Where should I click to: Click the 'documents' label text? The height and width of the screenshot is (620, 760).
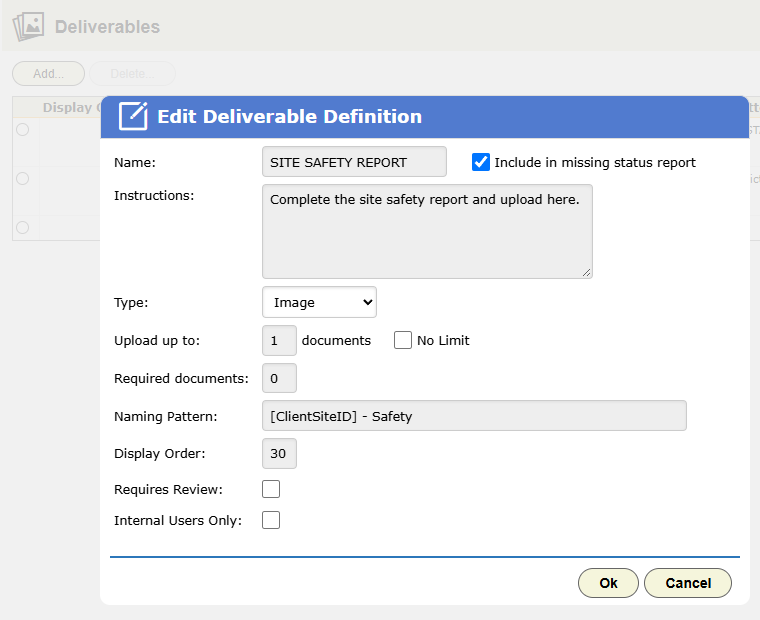(336, 340)
